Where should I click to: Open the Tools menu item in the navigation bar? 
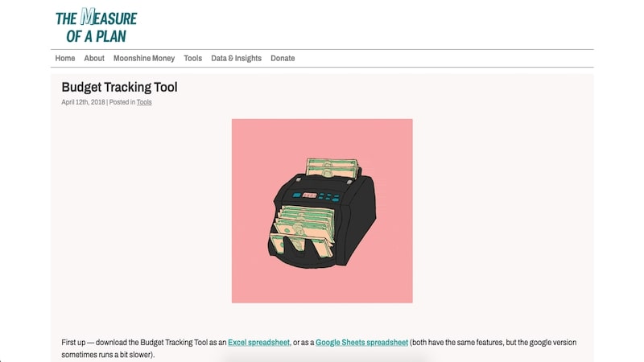tap(192, 58)
